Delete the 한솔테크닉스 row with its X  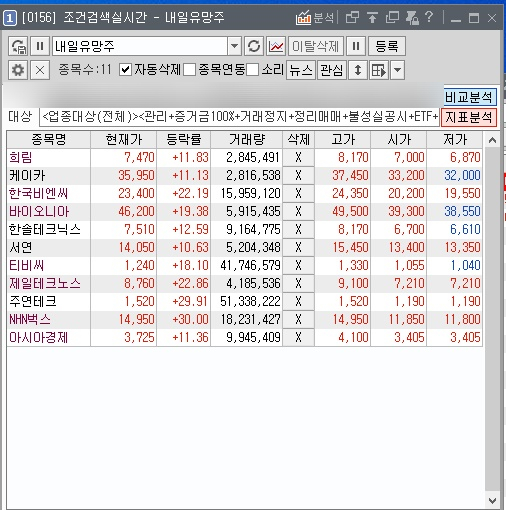click(x=298, y=229)
